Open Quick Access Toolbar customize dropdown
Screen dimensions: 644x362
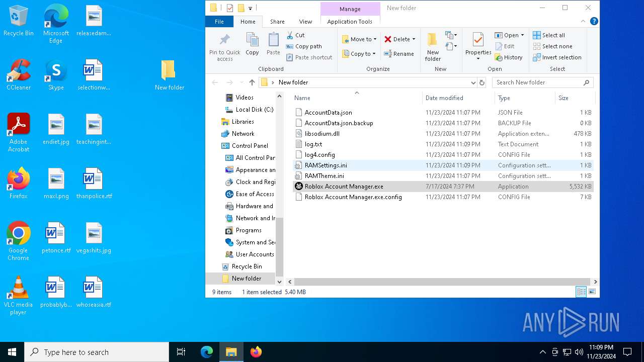point(250,8)
